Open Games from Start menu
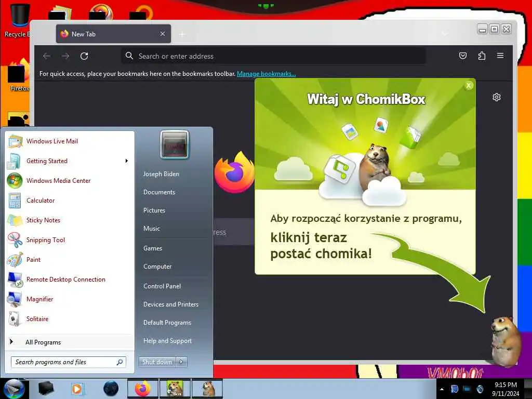The height and width of the screenshot is (399, 532). (153, 248)
